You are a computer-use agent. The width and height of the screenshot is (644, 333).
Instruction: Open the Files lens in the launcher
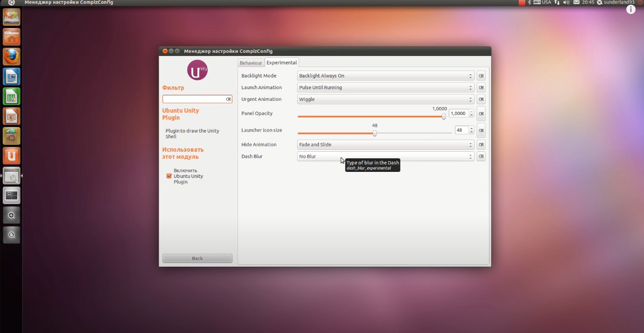[x=11, y=235]
